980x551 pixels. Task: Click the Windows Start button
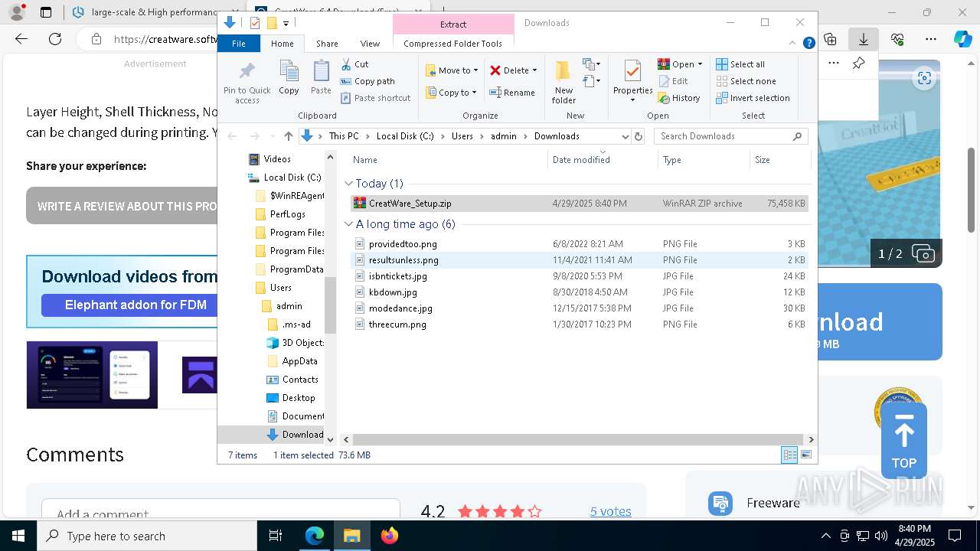pos(18,536)
